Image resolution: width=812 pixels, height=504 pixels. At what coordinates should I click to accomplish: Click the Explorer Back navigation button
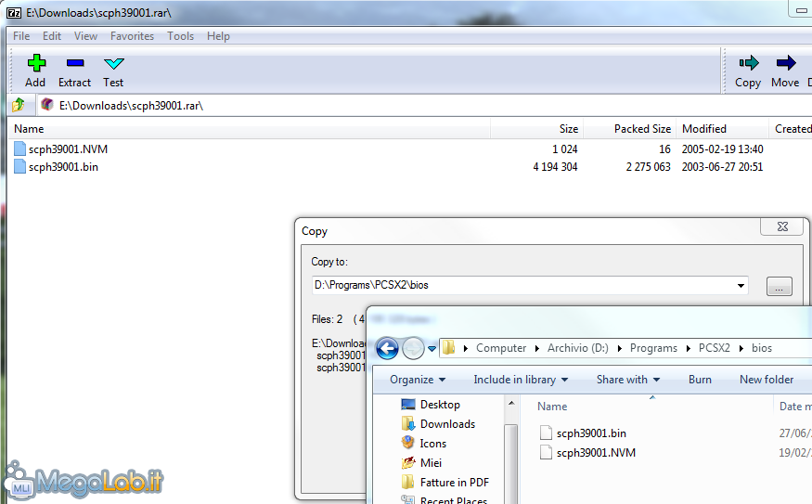387,348
